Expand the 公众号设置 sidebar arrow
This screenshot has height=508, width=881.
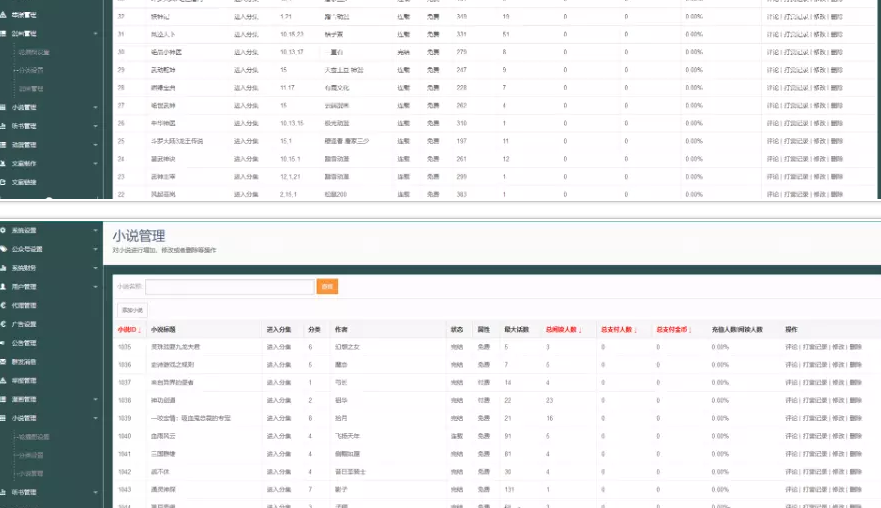(95, 249)
